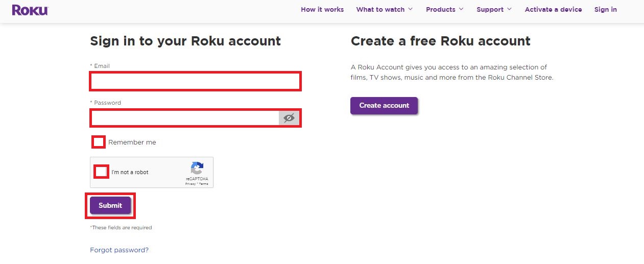Open the Roku logo home link

30,10
